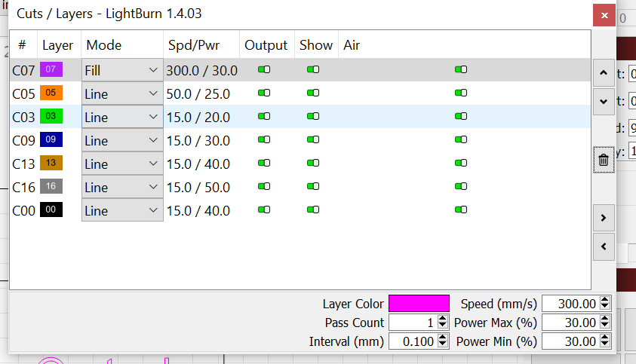Click the right chevron button beside the layer list
The height and width of the screenshot is (364, 636).
(x=604, y=218)
